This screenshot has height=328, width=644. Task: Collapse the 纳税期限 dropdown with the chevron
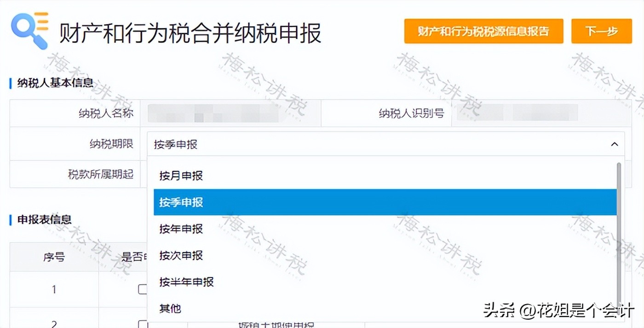[615, 144]
